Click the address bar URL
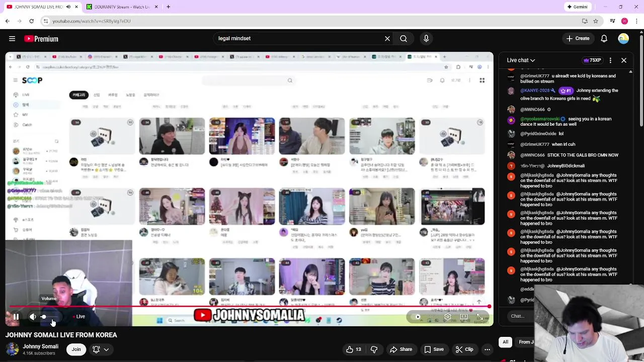The width and height of the screenshot is (644, 362). click(92, 21)
